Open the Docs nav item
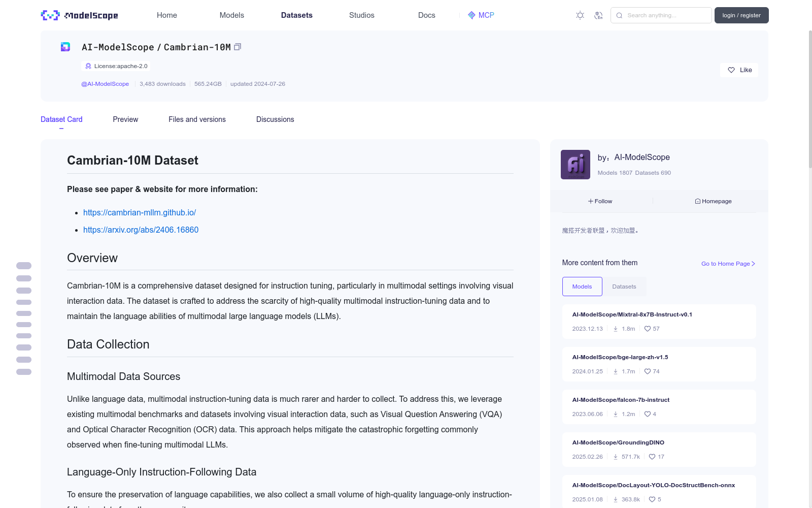The height and width of the screenshot is (508, 812). coord(427,15)
